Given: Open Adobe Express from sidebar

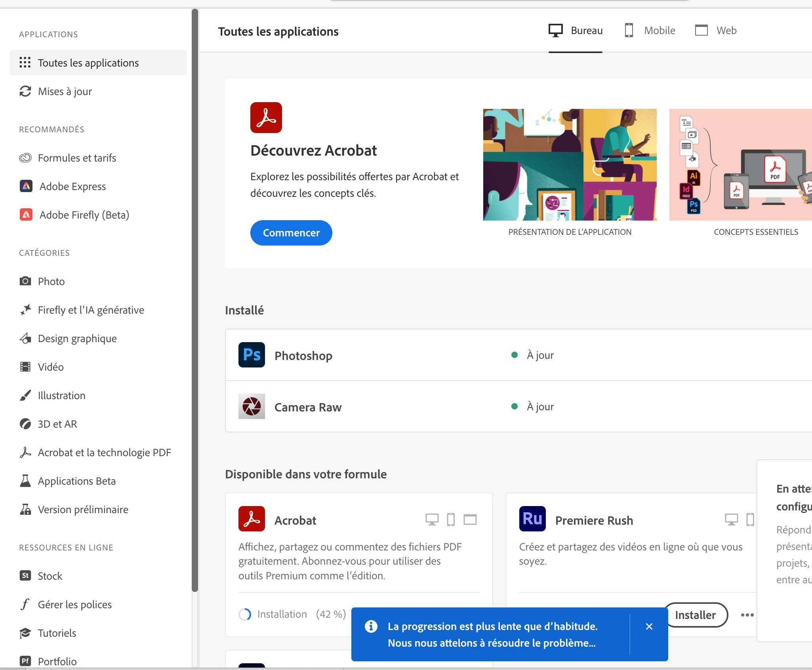Looking at the screenshot, I should (72, 187).
